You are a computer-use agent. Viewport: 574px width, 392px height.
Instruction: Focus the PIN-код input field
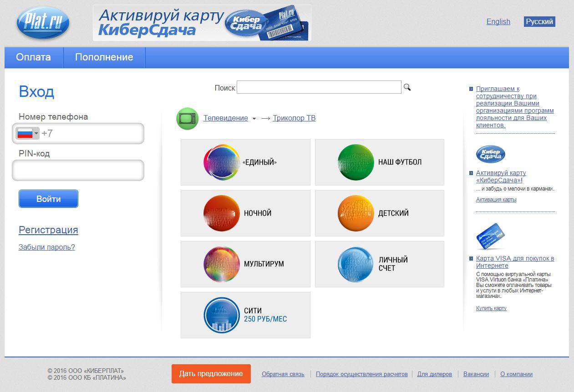78,171
